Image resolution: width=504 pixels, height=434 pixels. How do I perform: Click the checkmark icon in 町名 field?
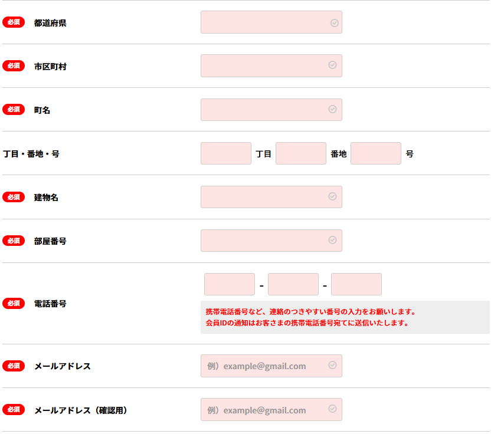click(x=333, y=109)
